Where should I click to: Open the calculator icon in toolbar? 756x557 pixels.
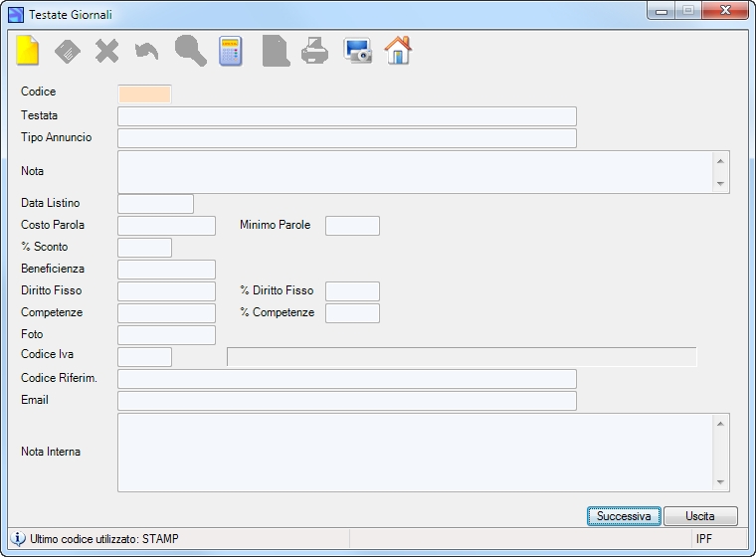[231, 51]
